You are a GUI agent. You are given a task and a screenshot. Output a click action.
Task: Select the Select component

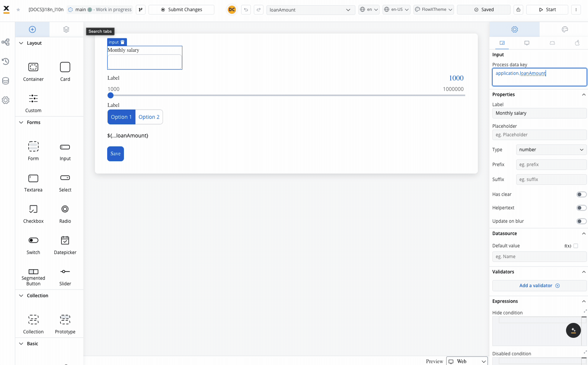click(x=65, y=182)
